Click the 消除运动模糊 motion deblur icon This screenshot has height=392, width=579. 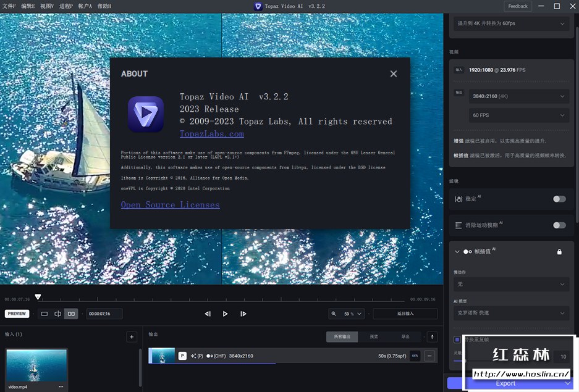tap(459, 225)
